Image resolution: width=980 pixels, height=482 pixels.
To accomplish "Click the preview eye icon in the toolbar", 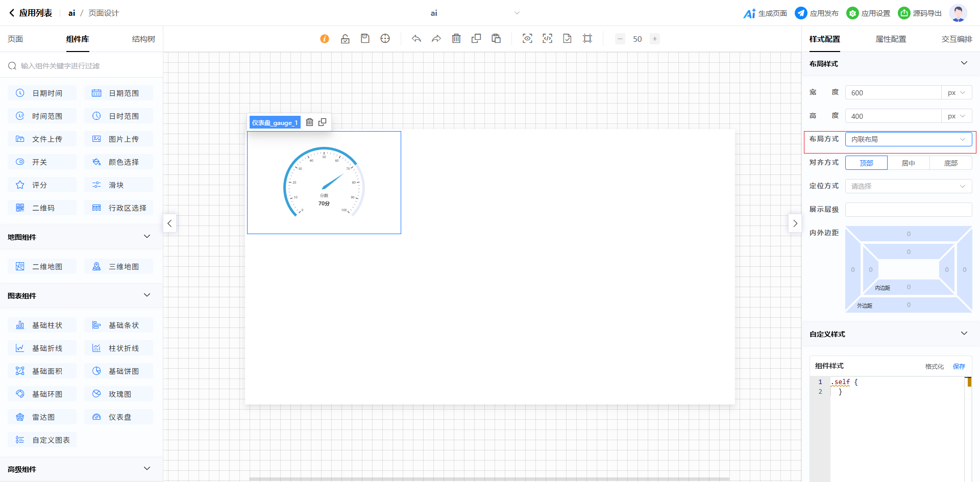I will click(527, 39).
